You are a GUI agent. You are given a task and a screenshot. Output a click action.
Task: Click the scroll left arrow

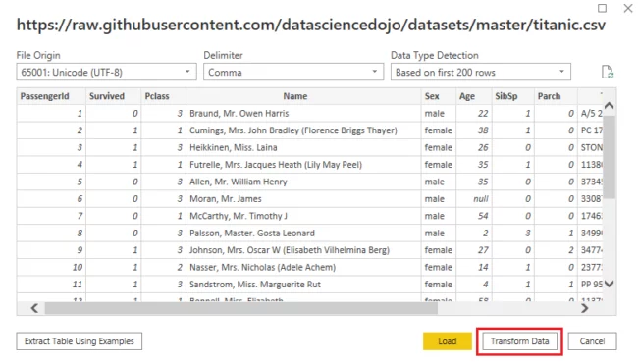tap(34, 308)
